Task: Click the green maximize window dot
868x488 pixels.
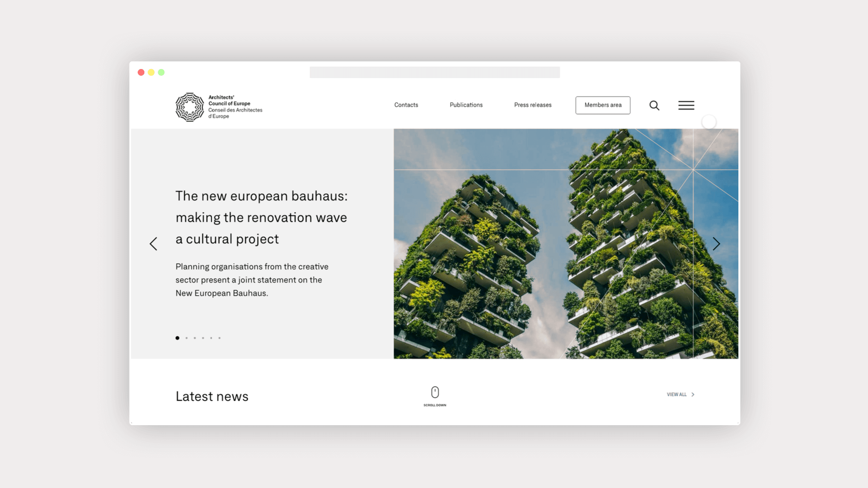Action: tap(161, 72)
